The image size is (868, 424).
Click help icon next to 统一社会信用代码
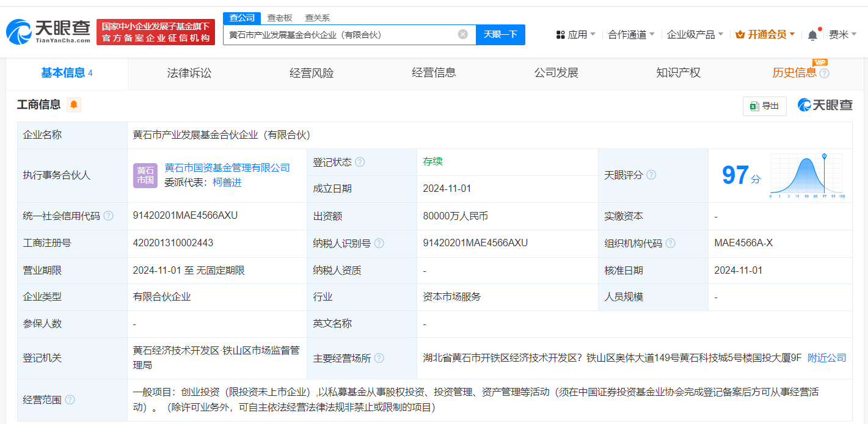coord(108,216)
